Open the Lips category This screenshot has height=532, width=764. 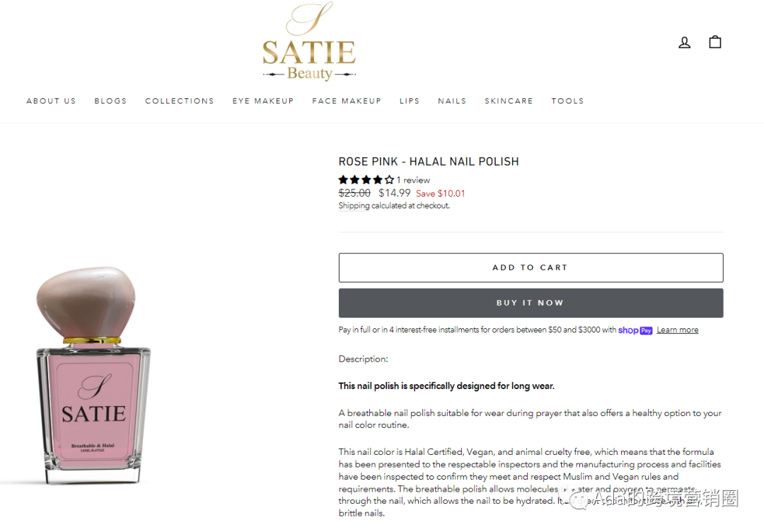point(410,101)
